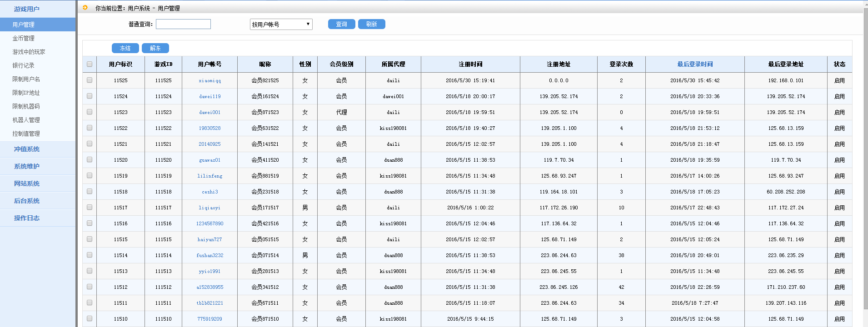Click the vertical scrollbar on the right
Screen dimensions: 868x327
pos(865,163)
